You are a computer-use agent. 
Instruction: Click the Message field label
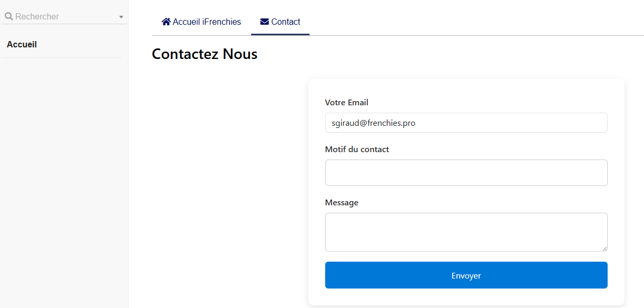341,203
